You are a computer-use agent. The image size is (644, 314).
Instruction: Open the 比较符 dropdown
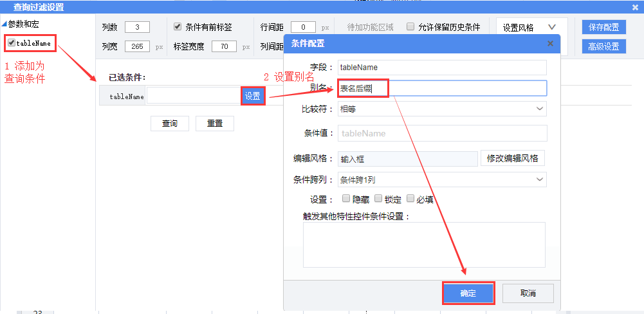tap(441, 109)
